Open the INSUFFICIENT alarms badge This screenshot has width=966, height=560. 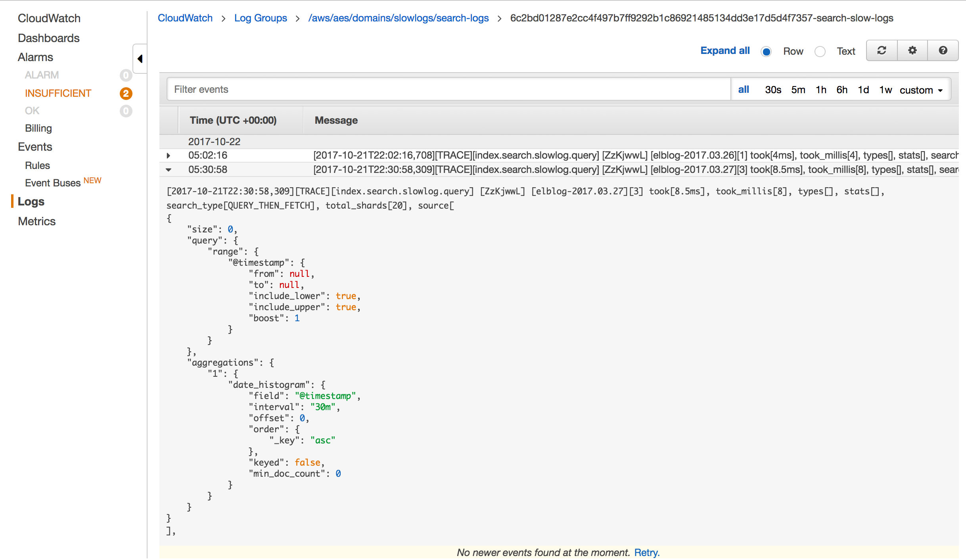point(125,93)
